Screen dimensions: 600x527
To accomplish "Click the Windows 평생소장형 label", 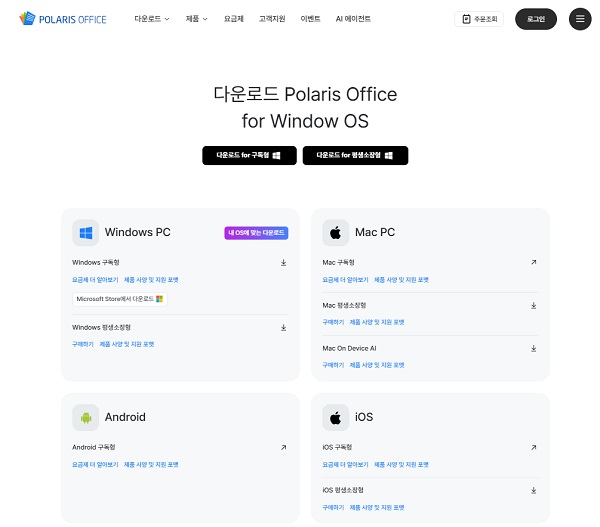I will (x=101, y=328).
